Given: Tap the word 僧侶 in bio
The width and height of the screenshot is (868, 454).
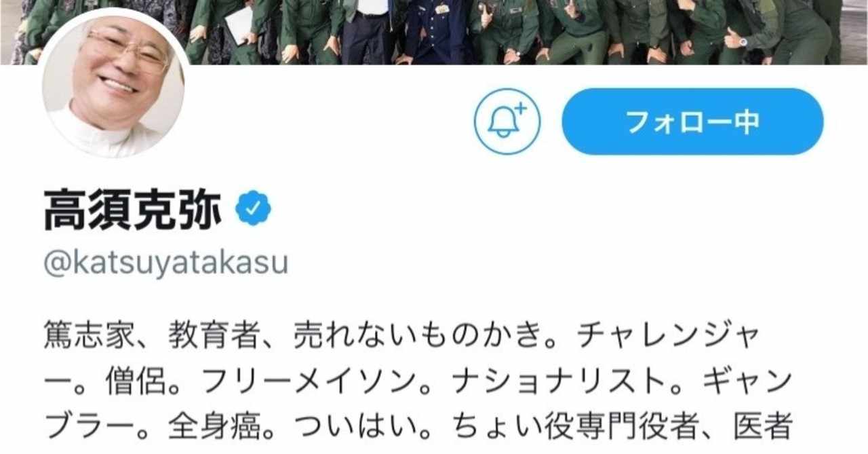Looking at the screenshot, I should 120,385.
